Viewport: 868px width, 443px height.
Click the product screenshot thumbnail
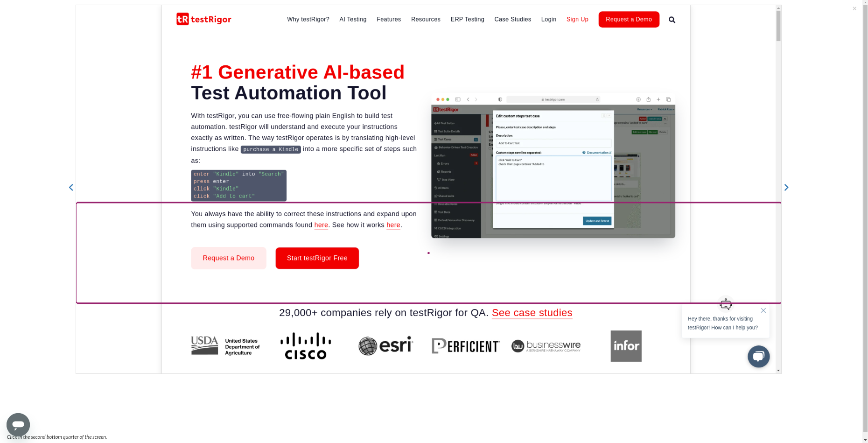pos(553,166)
